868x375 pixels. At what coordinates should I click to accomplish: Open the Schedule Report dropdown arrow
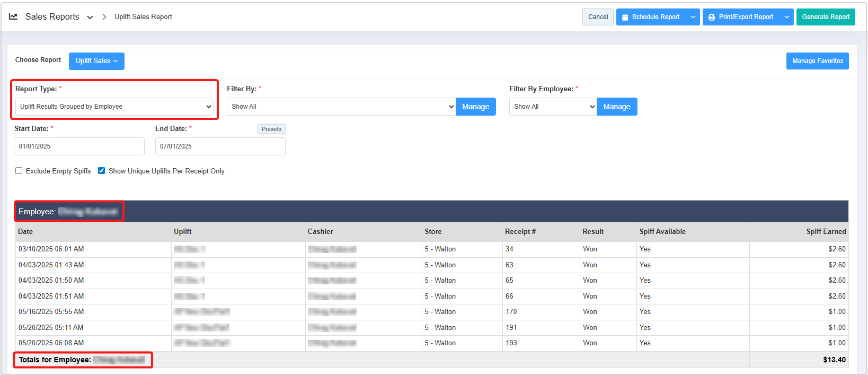coord(693,17)
